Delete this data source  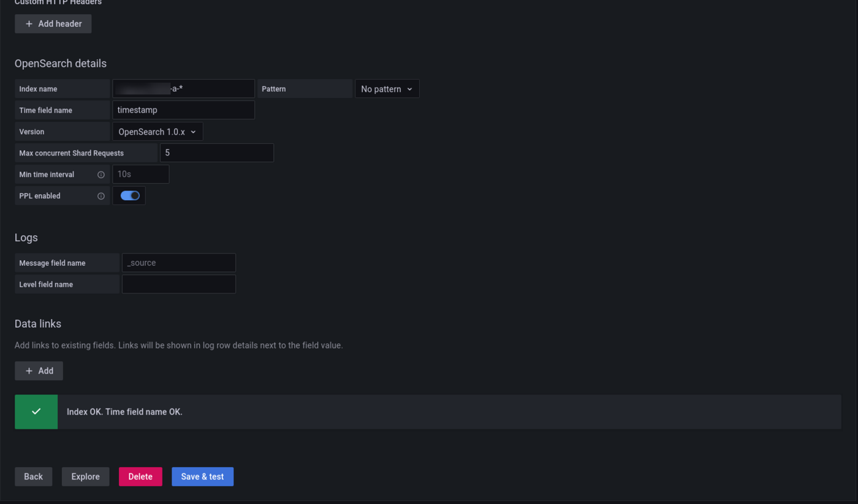tap(140, 476)
